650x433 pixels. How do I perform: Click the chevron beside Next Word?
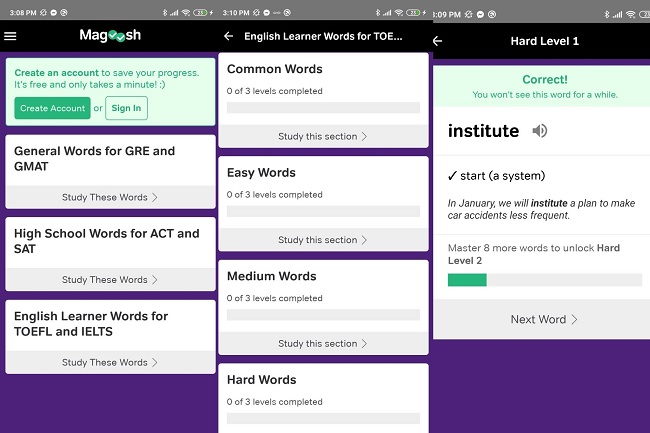pyautogui.click(x=574, y=319)
